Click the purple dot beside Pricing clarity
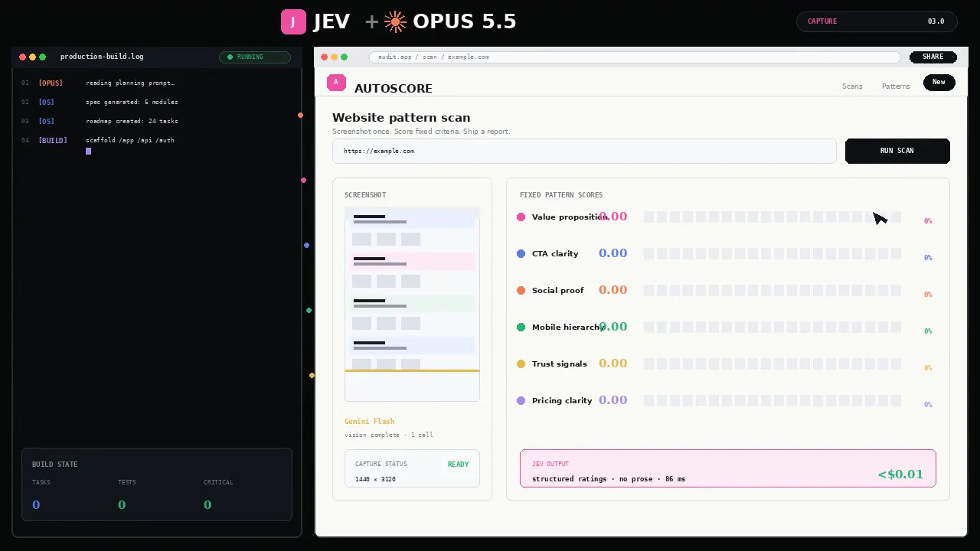 pyautogui.click(x=521, y=401)
